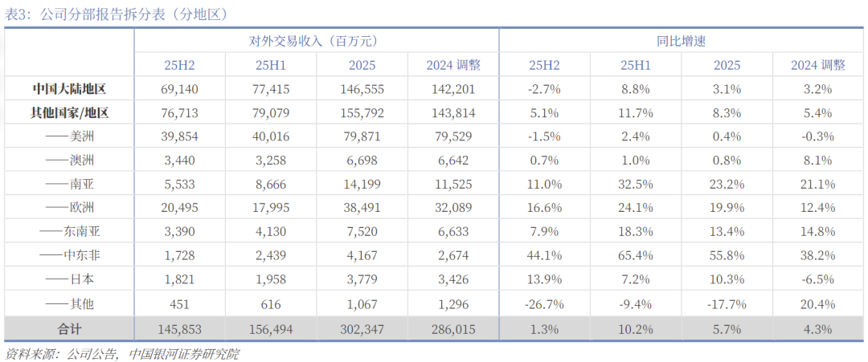Select the 38,491 value for 欧洲
This screenshot has width=868, height=362.
click(x=362, y=208)
